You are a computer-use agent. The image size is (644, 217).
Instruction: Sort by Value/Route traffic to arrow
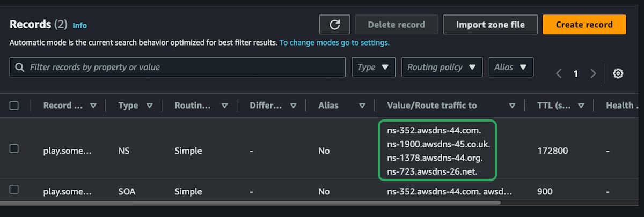512,106
